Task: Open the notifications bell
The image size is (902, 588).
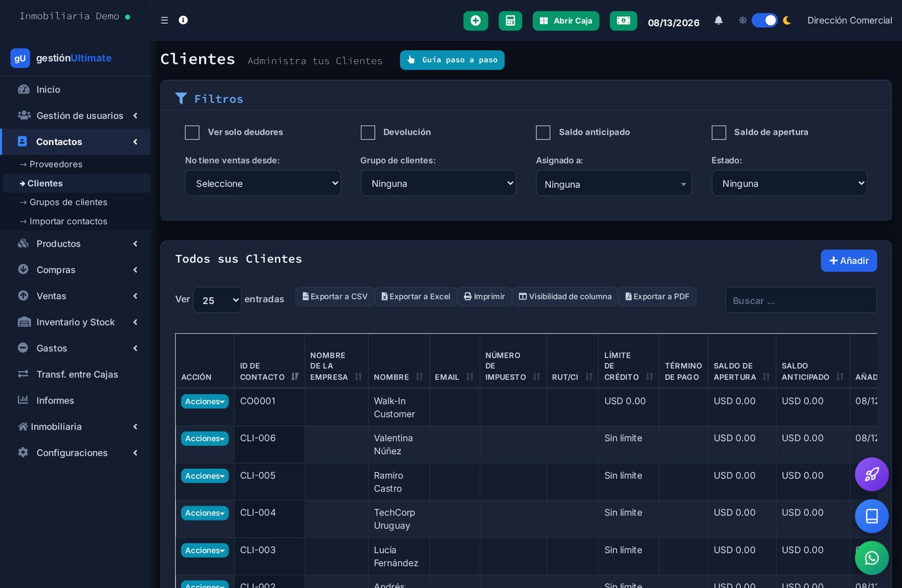Action: pos(718,21)
